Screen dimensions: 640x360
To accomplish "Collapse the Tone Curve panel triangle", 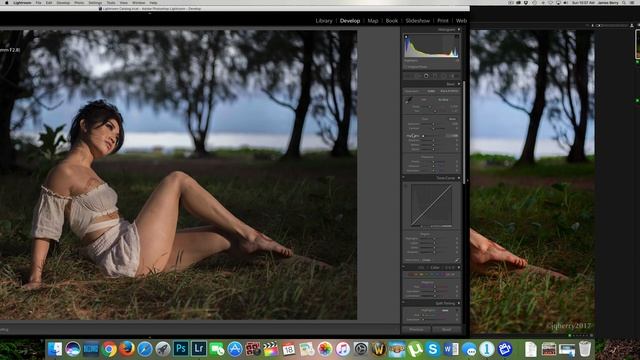I will [x=459, y=178].
